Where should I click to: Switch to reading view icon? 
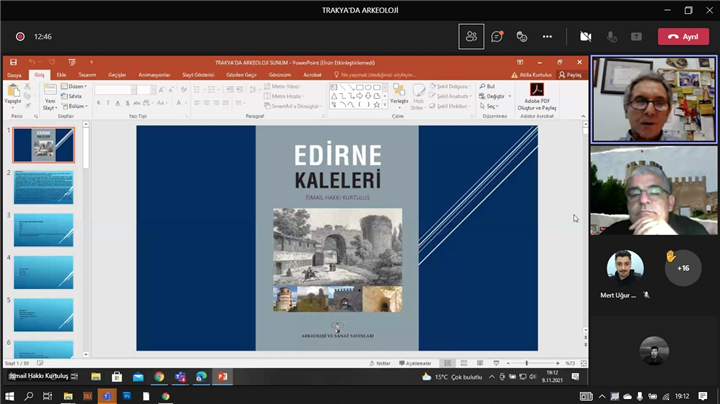(x=480, y=363)
